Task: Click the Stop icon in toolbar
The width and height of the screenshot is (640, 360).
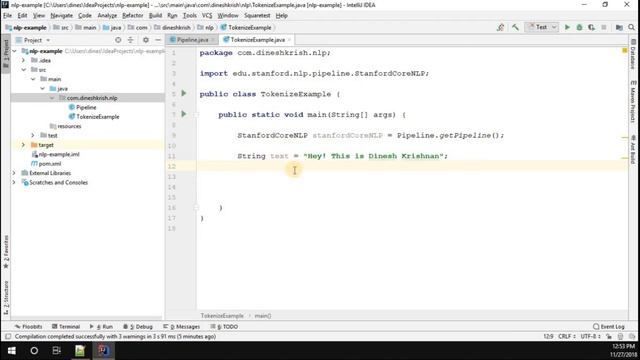Action: [604, 27]
